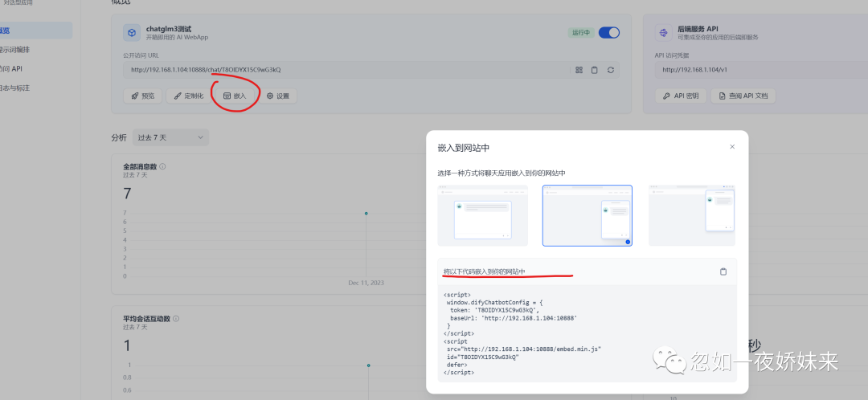Click the 定制化 button
Screen dimensions: 868x400
coord(189,96)
